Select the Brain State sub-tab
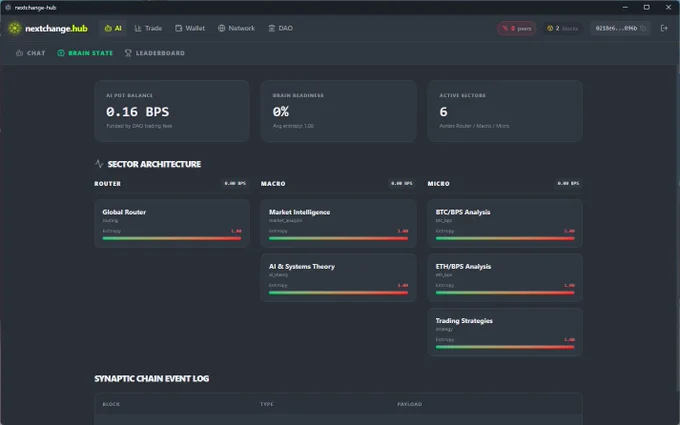The height and width of the screenshot is (425, 680). [x=85, y=53]
